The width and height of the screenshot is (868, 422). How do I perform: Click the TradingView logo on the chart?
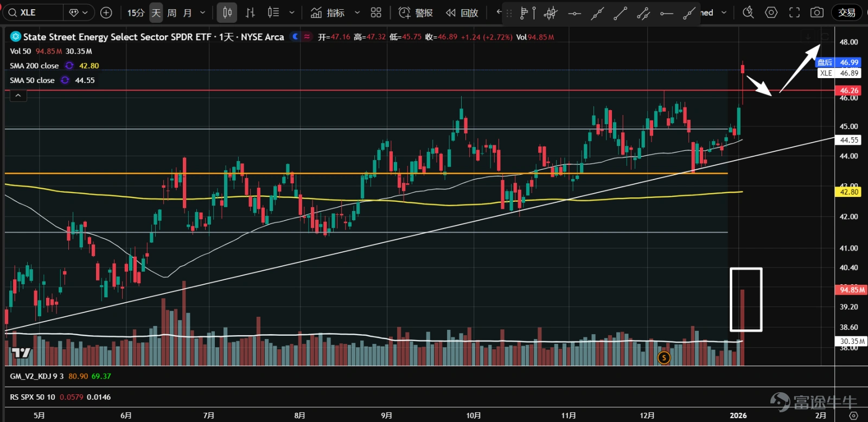coord(21,353)
